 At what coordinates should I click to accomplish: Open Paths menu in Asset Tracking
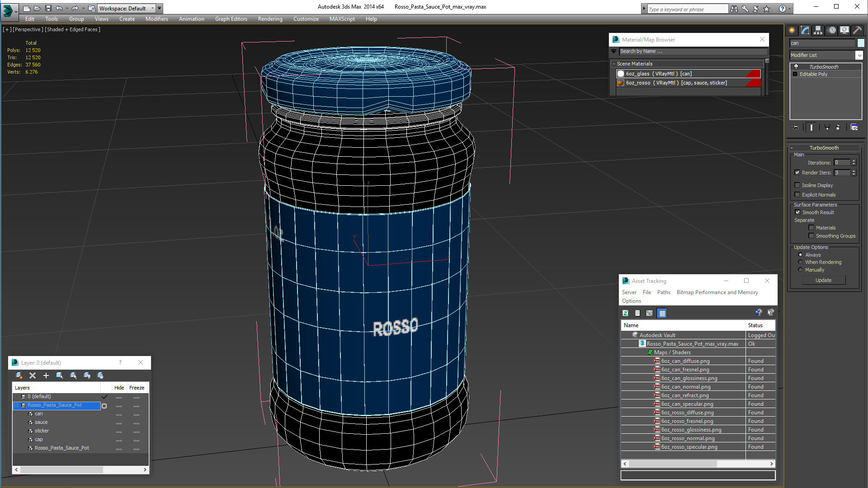664,292
